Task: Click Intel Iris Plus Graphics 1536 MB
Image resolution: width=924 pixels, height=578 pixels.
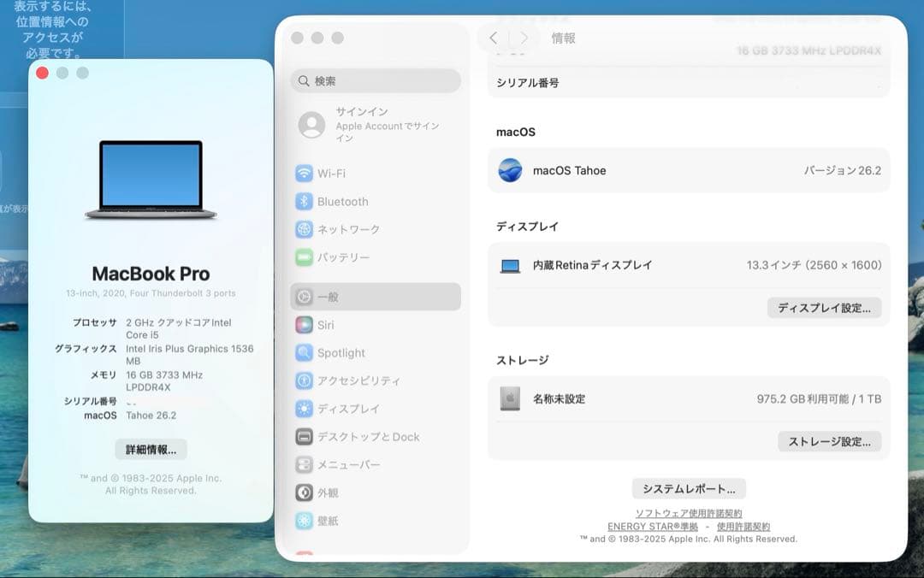Action: pyautogui.click(x=190, y=355)
